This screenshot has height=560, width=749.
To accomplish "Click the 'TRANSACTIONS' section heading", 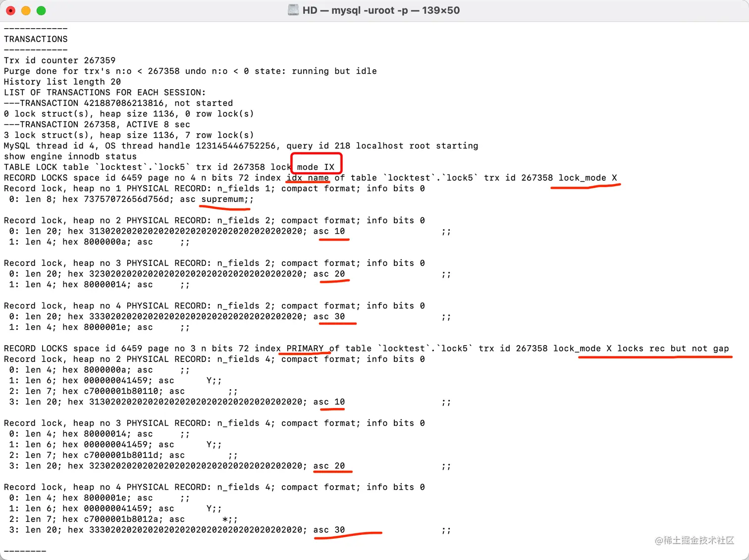I will coord(36,39).
